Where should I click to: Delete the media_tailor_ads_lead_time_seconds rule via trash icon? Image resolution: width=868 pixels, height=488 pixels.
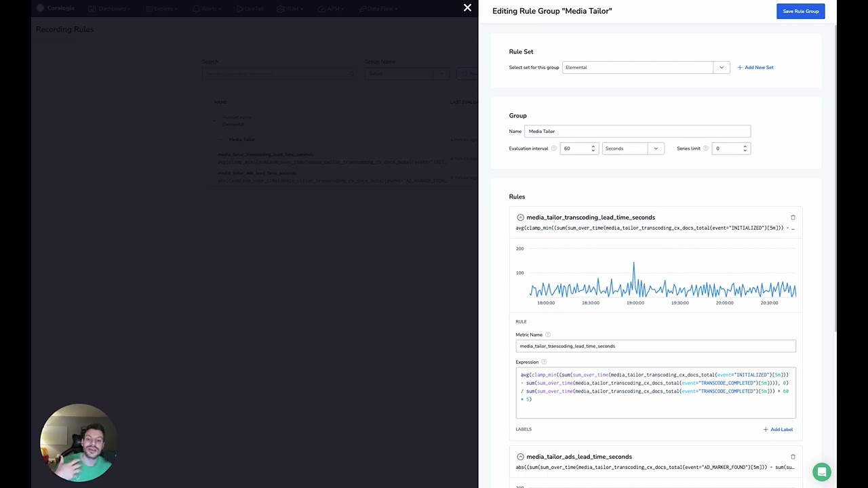point(793,457)
